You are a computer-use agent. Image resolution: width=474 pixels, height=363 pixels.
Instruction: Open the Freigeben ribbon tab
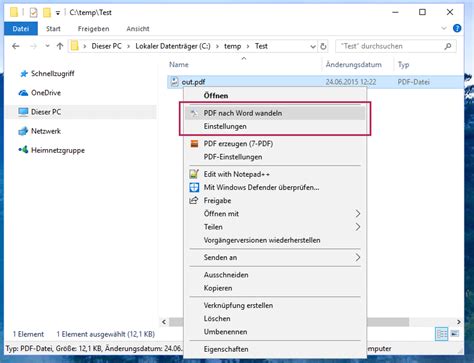pyautogui.click(x=94, y=29)
